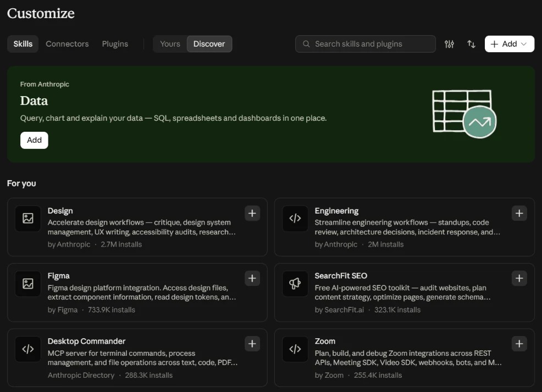Open the Design skill title

coord(60,211)
